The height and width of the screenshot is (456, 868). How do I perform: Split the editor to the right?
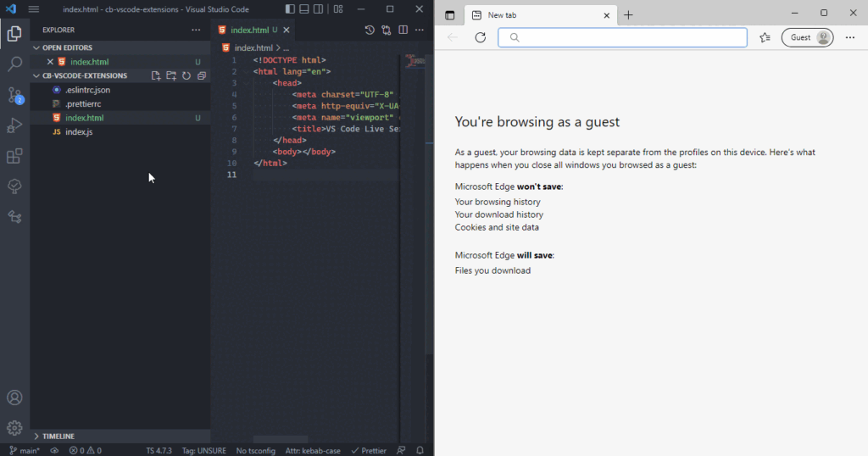click(403, 30)
